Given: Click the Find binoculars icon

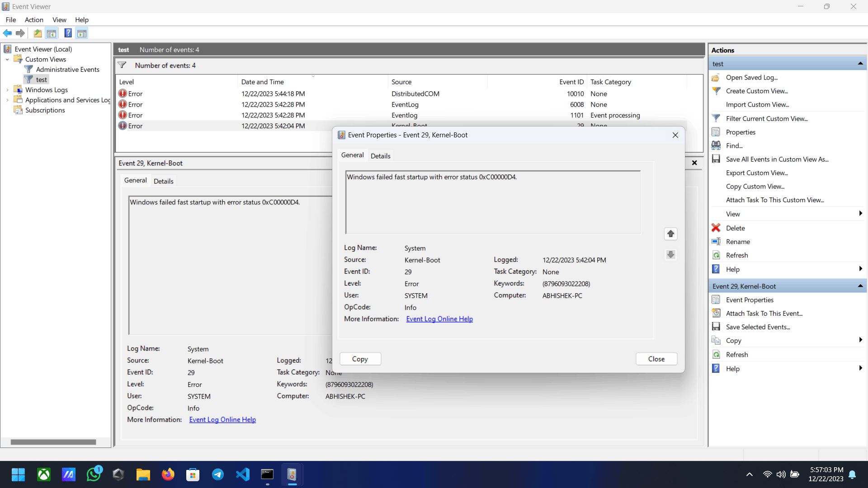Looking at the screenshot, I should [716, 145].
